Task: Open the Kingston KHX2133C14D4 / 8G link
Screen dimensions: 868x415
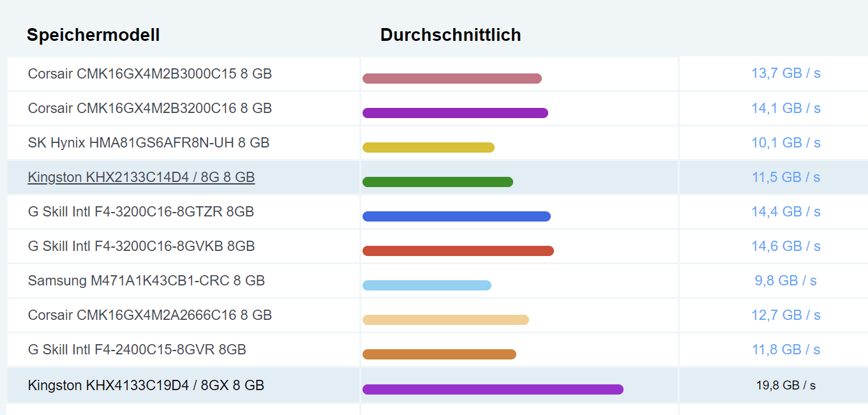Action: (x=141, y=177)
